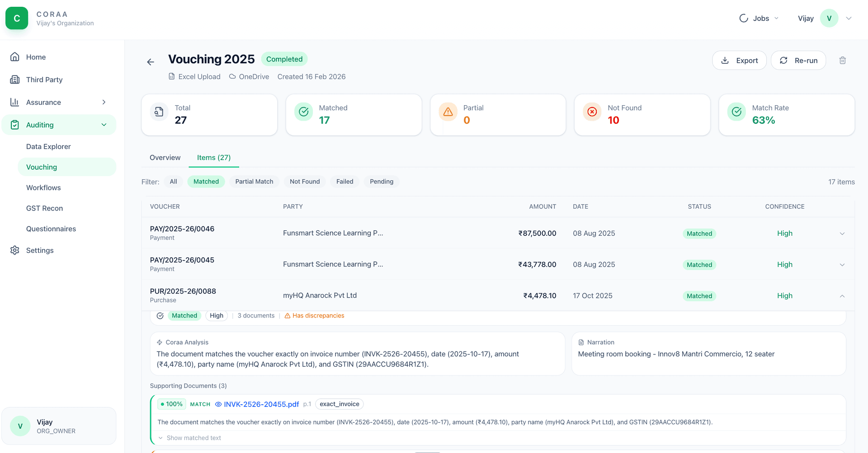868x453 pixels.
Task: Collapse the PUR/2025-26/0088 row details
Action: [842, 296]
